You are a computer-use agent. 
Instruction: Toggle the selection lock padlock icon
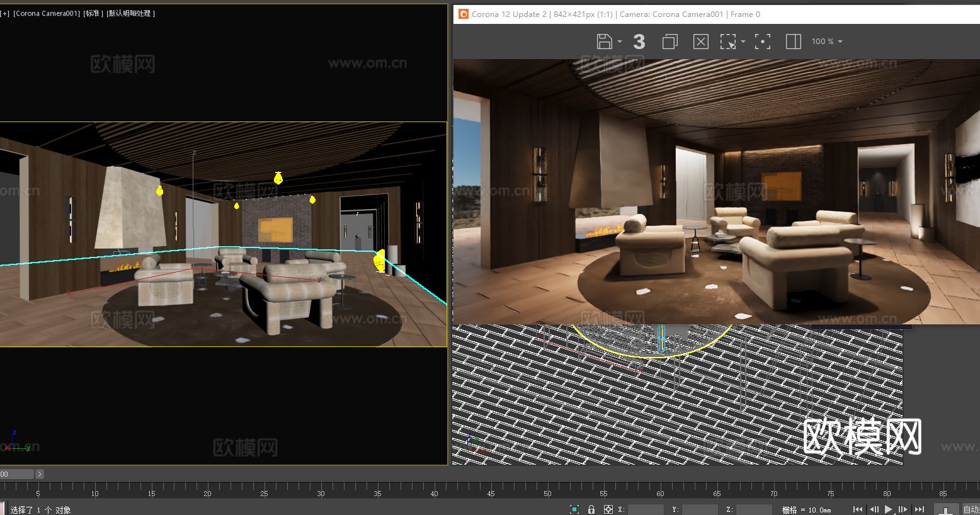pyautogui.click(x=591, y=509)
